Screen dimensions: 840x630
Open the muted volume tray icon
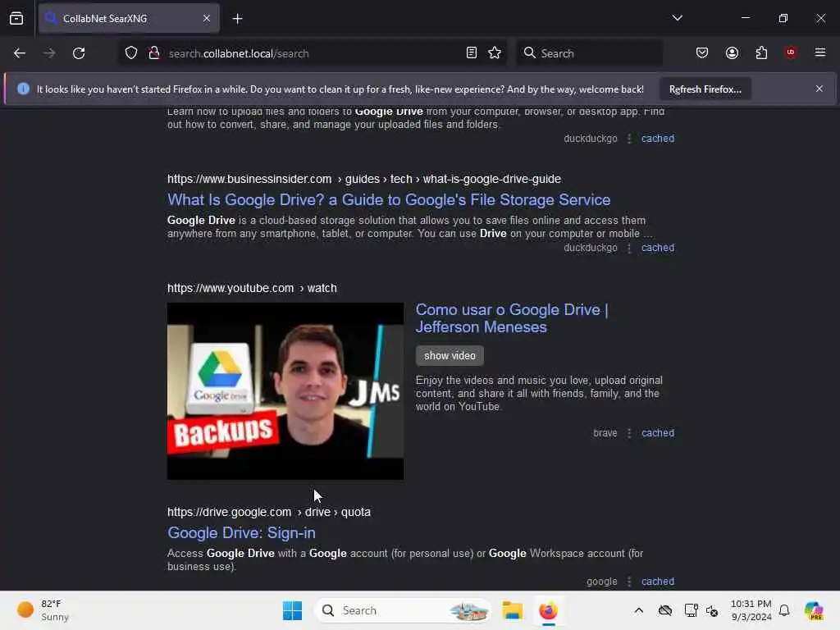click(712, 610)
